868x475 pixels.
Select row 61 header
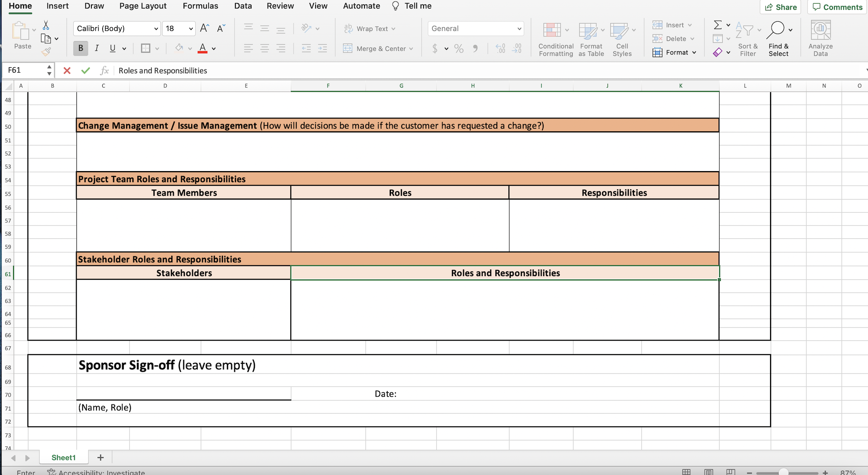pos(8,274)
